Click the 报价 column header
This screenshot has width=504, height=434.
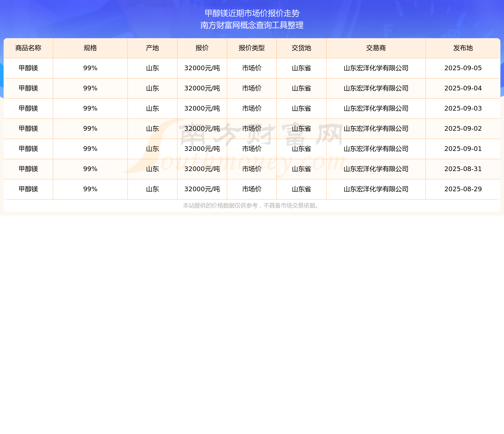pyautogui.click(x=202, y=48)
